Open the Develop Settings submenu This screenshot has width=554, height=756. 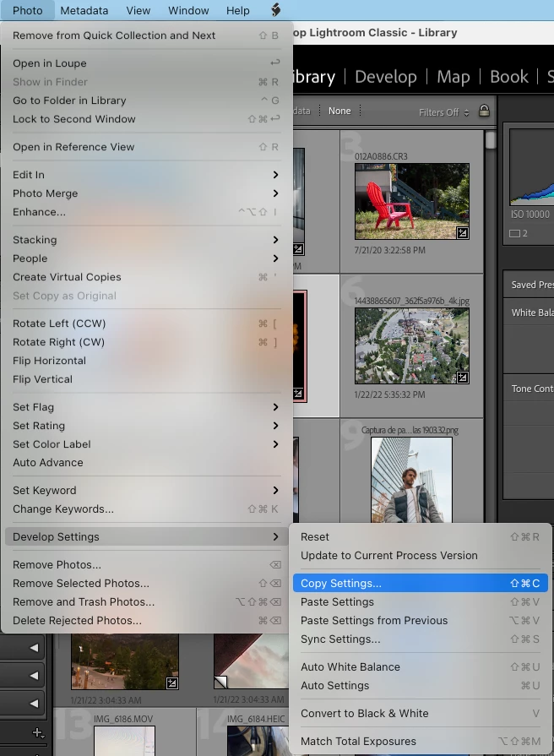click(x=145, y=536)
